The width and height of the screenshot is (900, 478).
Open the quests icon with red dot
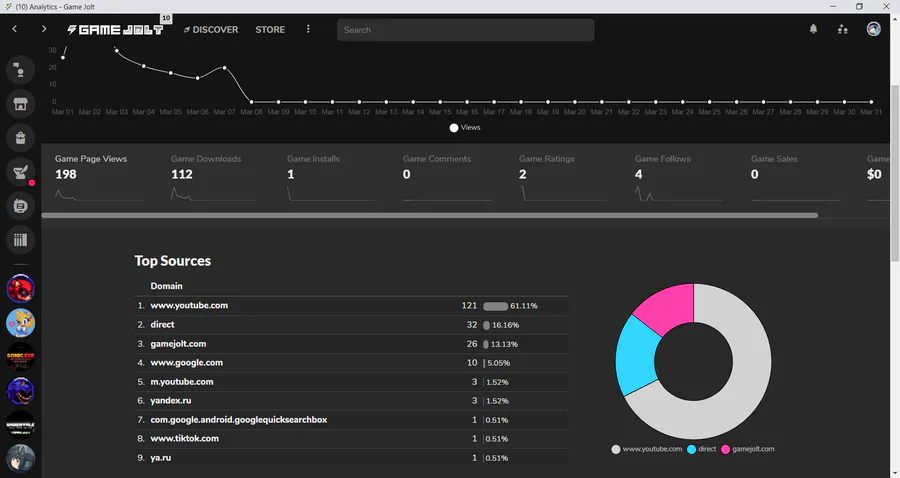pyautogui.click(x=21, y=172)
